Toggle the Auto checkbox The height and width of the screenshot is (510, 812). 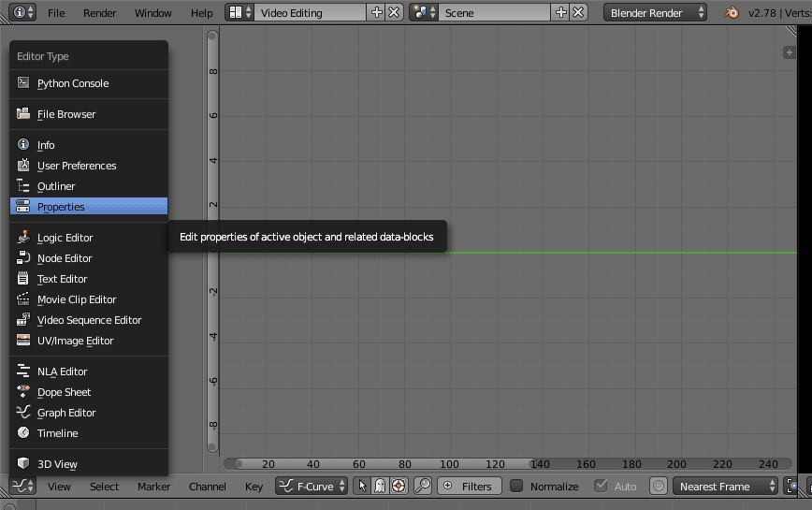tap(601, 486)
